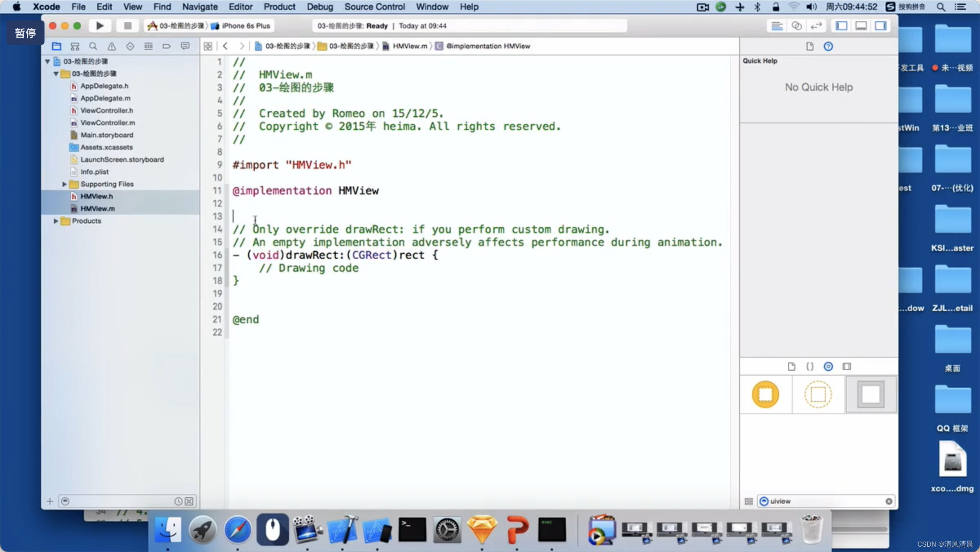Go back in editor history
The height and width of the screenshot is (552, 980).
point(225,46)
